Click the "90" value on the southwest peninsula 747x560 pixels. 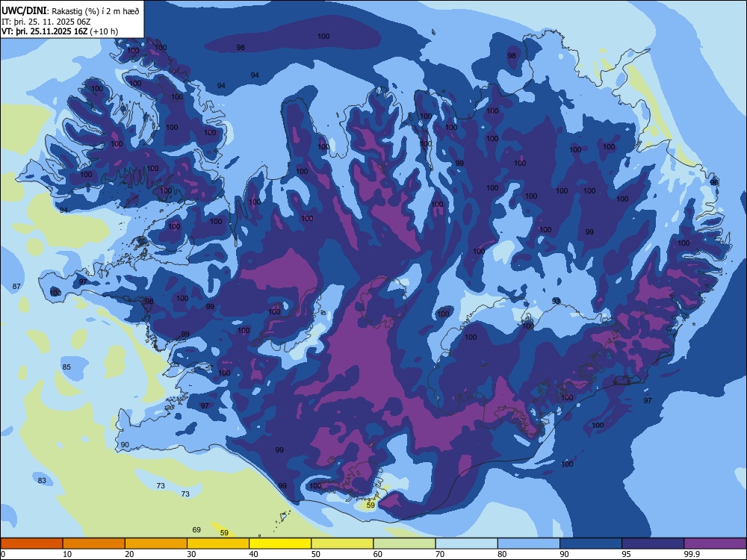(x=125, y=444)
